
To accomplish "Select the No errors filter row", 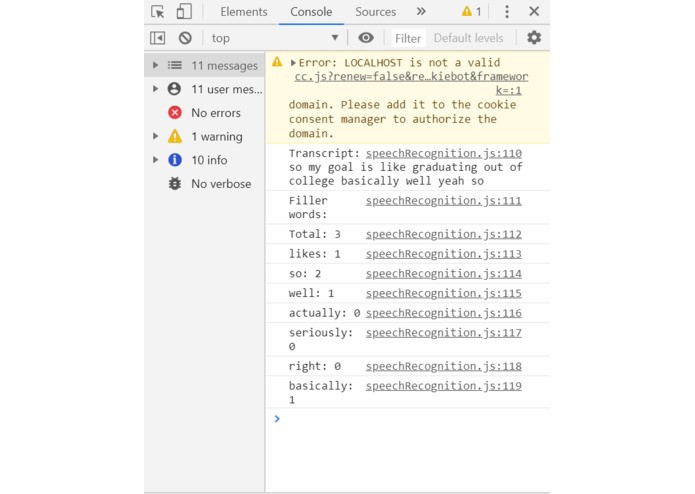I will [x=204, y=113].
